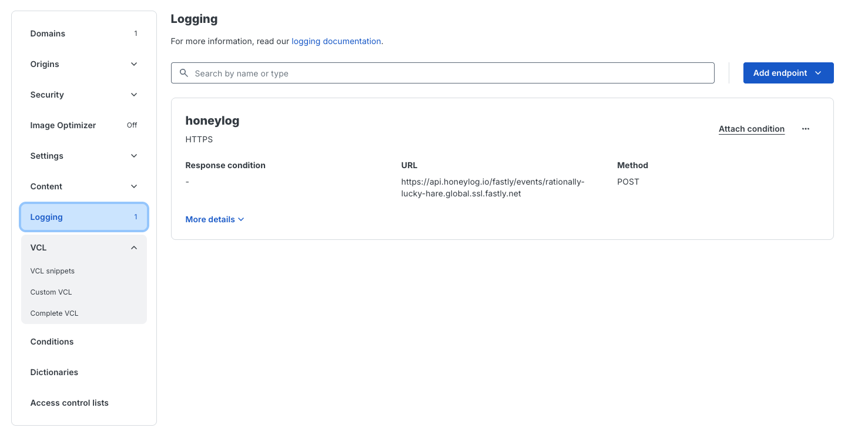Click the honeylog endpoint URL text

[493, 188]
